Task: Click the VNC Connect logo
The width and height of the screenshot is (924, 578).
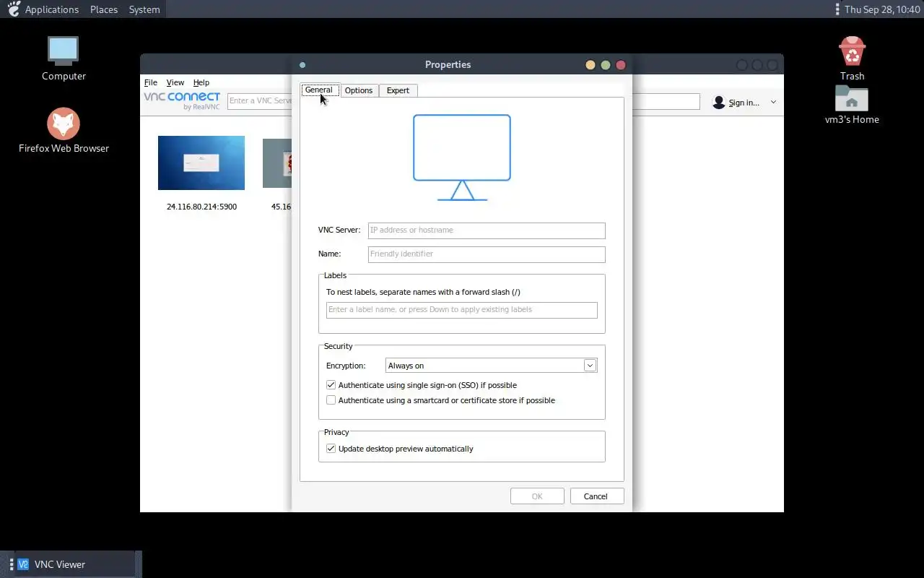Action: pyautogui.click(x=182, y=100)
